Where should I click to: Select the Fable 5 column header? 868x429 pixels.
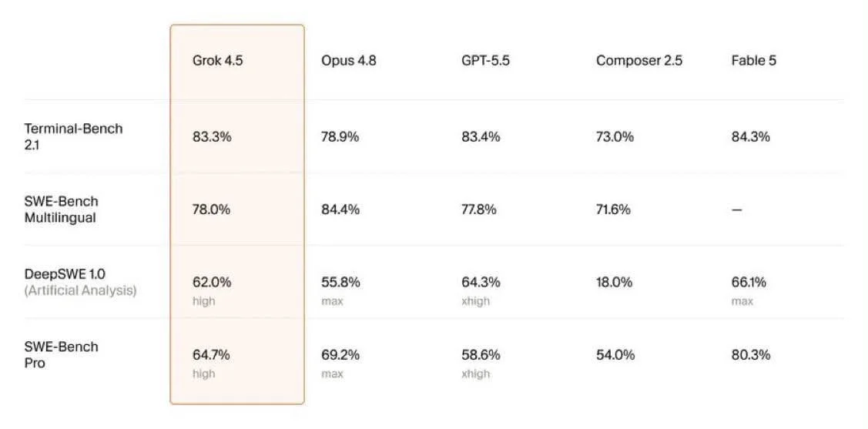753,61
